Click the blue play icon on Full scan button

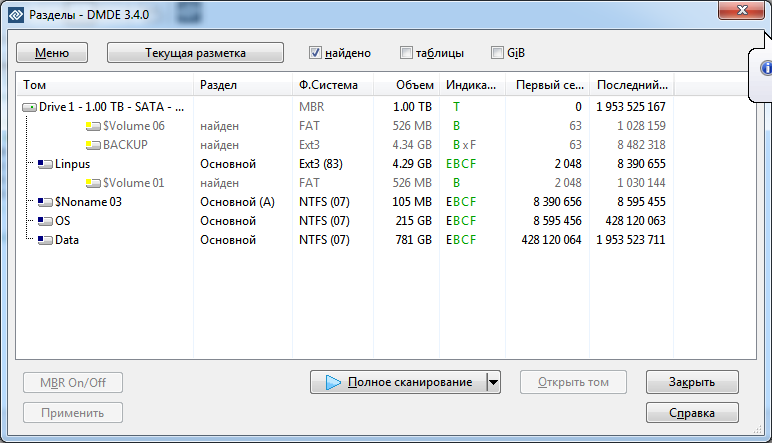click(x=333, y=382)
